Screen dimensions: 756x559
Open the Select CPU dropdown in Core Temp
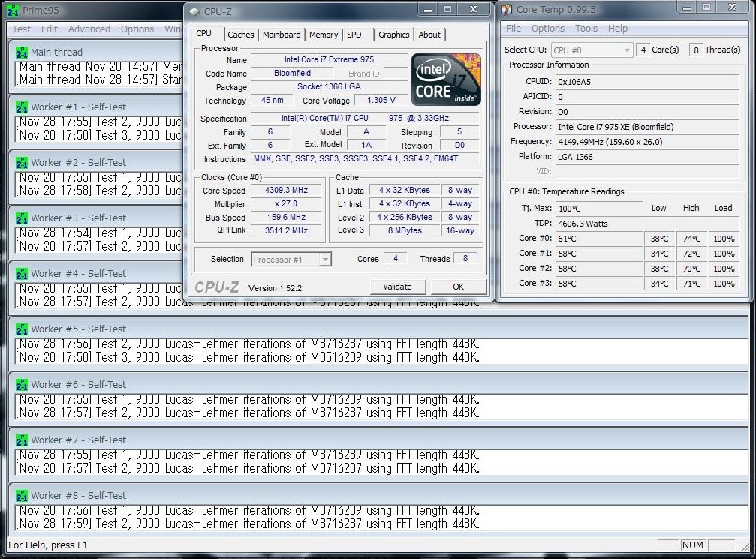(592, 50)
